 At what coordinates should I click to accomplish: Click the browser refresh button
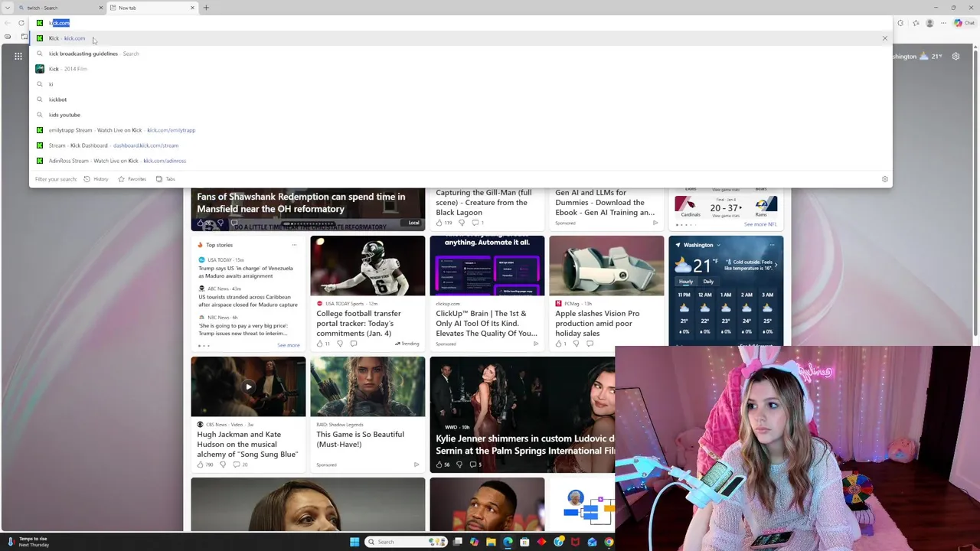[x=21, y=23]
